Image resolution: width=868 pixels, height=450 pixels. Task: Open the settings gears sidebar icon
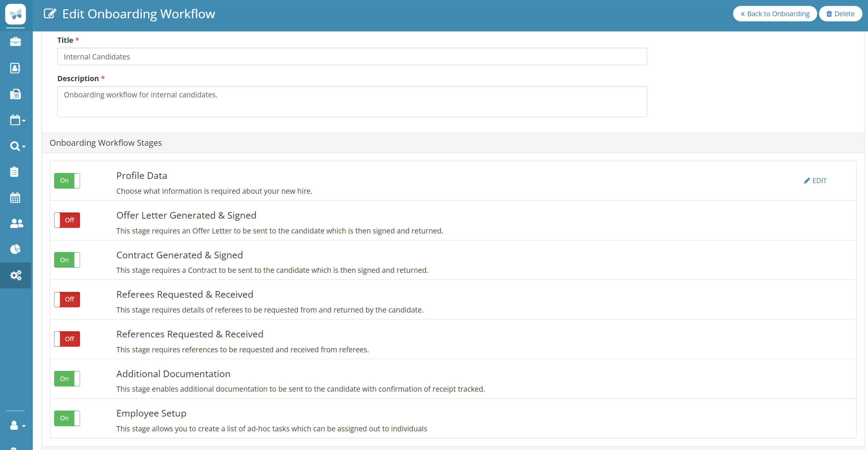(x=16, y=275)
